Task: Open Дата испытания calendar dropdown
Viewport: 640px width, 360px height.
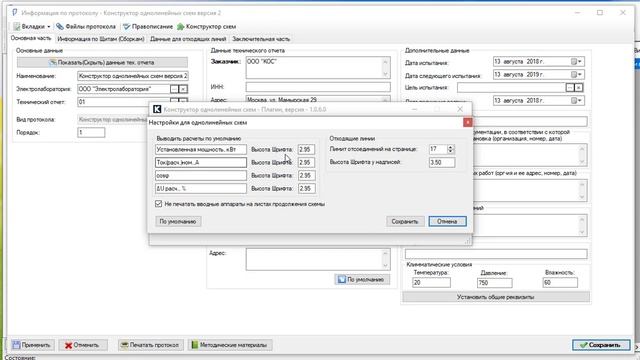Action: (x=576, y=62)
